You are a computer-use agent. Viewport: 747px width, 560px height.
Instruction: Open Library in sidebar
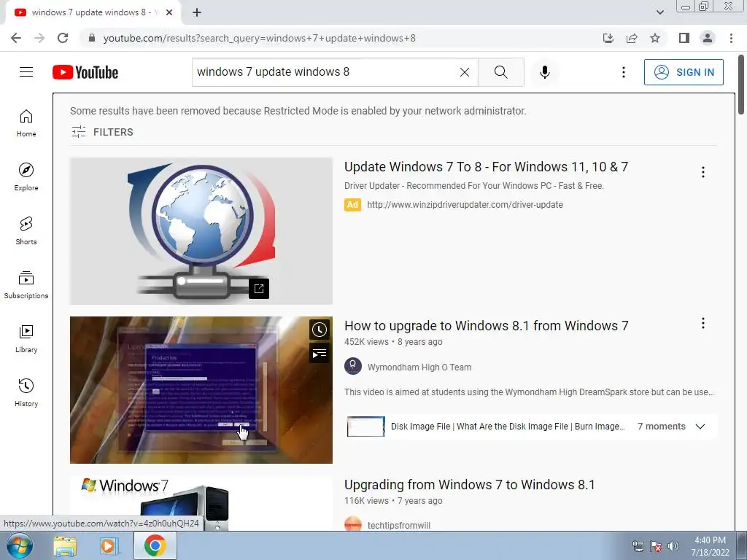pyautogui.click(x=26, y=338)
